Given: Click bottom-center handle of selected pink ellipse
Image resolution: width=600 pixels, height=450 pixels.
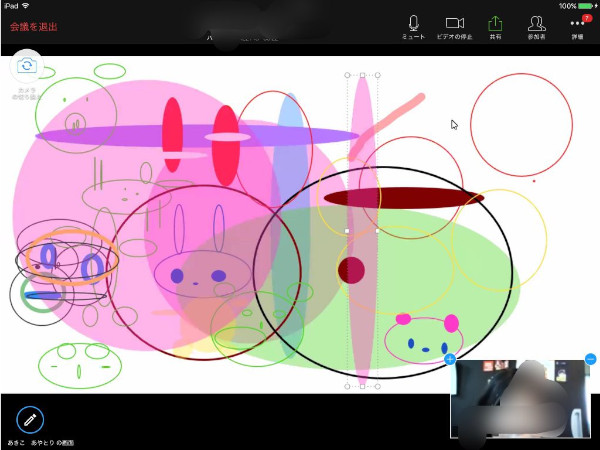Looking at the screenshot, I should tap(362, 386).
